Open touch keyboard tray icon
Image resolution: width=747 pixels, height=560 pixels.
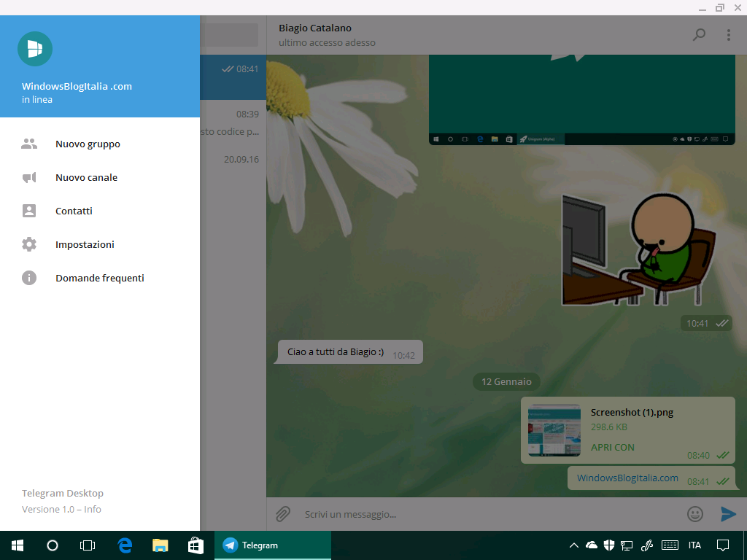pyautogui.click(x=670, y=545)
